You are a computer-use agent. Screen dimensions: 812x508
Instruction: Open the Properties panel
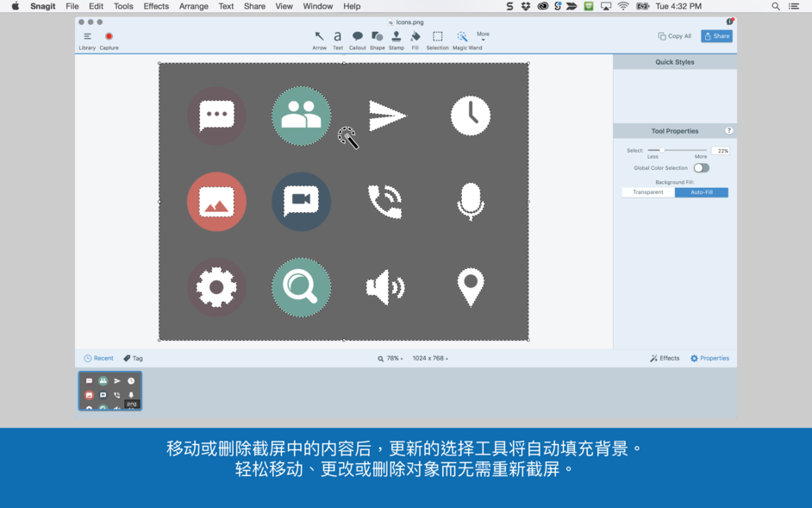tap(709, 358)
